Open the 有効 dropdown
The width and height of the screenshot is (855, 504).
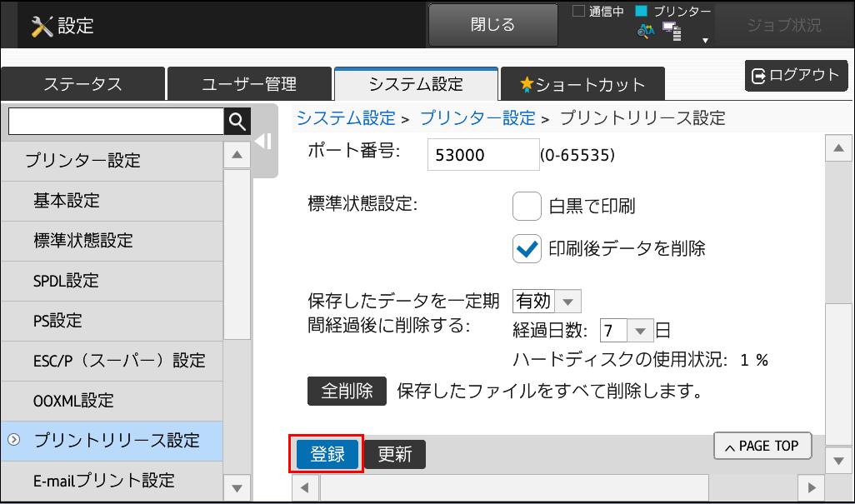pos(547,302)
